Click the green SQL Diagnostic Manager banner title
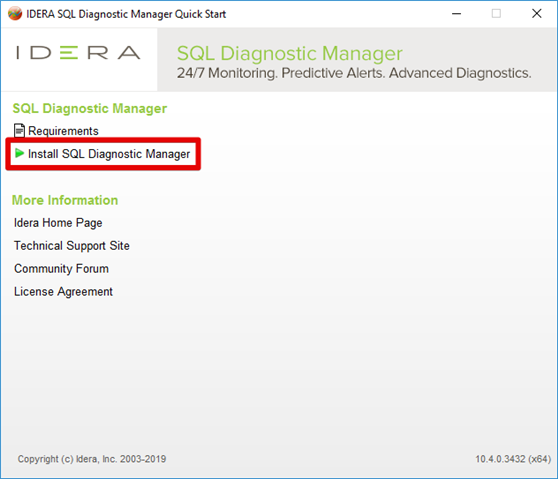This screenshot has height=479, width=558. point(290,54)
